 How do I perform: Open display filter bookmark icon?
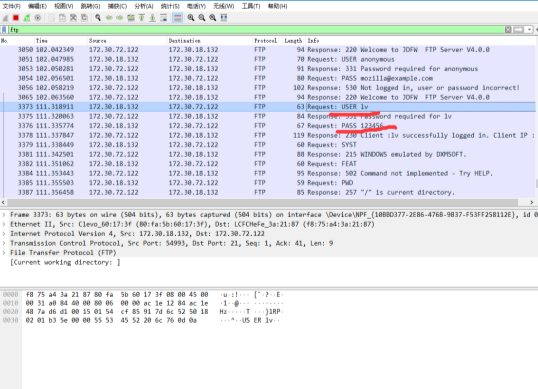point(4,30)
